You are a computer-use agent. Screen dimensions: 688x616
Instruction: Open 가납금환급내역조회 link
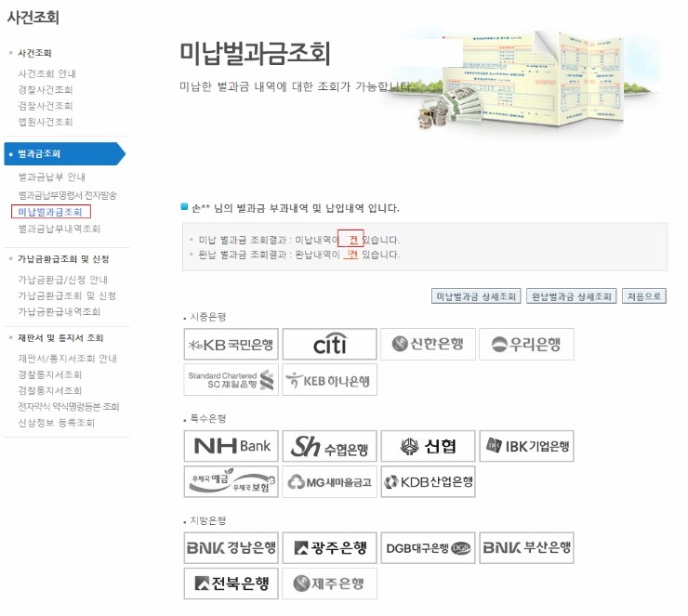point(60,312)
